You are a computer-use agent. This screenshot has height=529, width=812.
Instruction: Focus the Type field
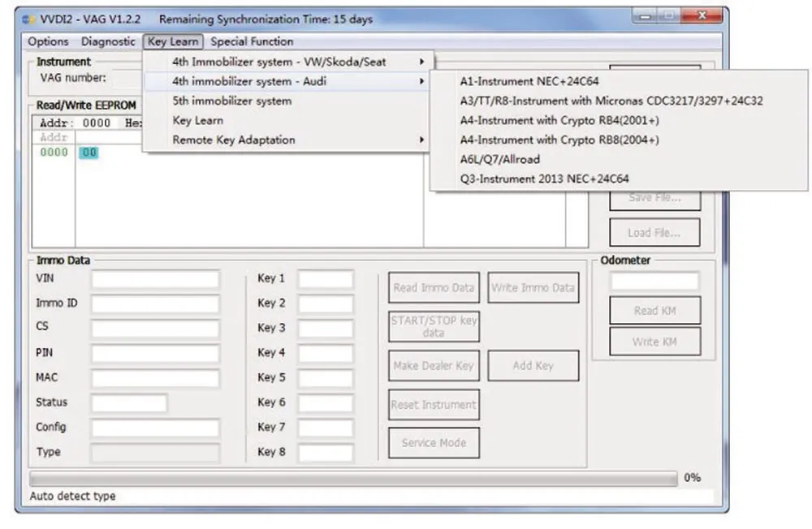pos(155,453)
